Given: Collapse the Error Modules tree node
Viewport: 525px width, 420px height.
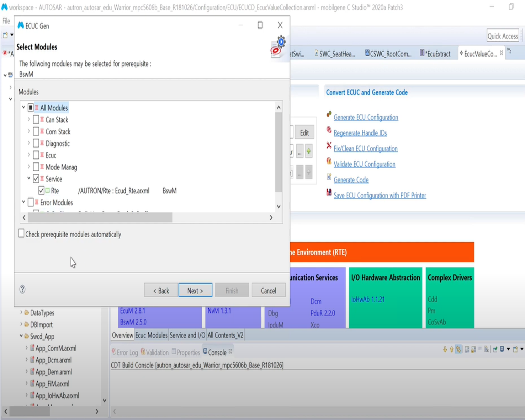Looking at the screenshot, I should coord(23,202).
